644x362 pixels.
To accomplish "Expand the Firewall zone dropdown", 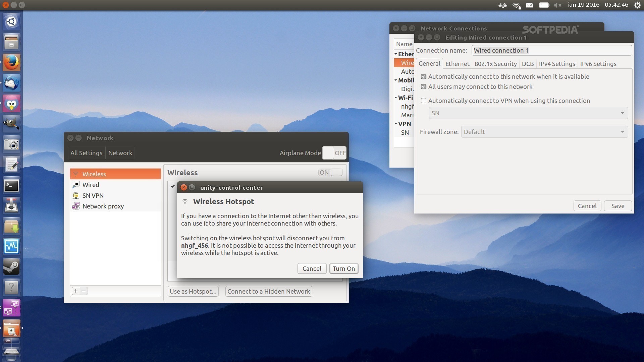I will 622,132.
